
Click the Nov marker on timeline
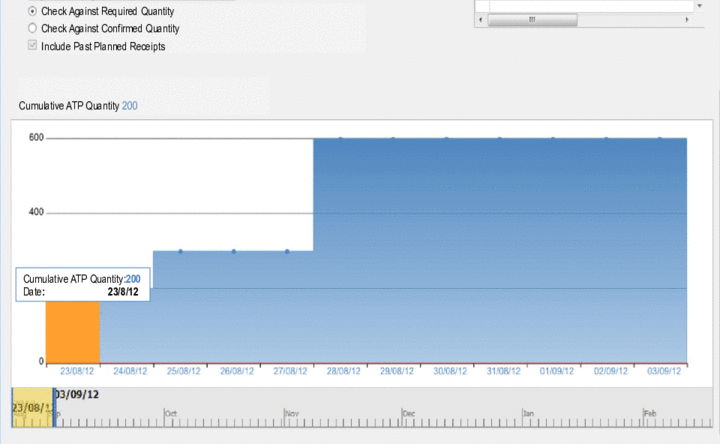(x=292, y=412)
